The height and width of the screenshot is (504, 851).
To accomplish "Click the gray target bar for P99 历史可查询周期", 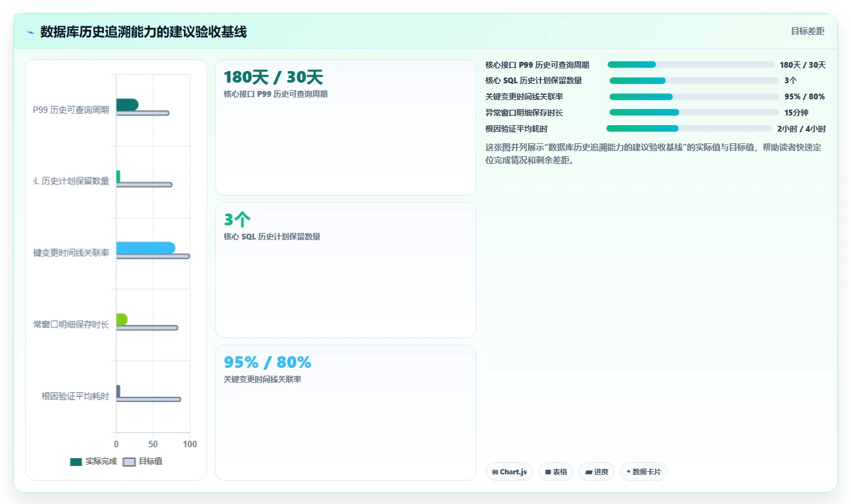I will (143, 113).
